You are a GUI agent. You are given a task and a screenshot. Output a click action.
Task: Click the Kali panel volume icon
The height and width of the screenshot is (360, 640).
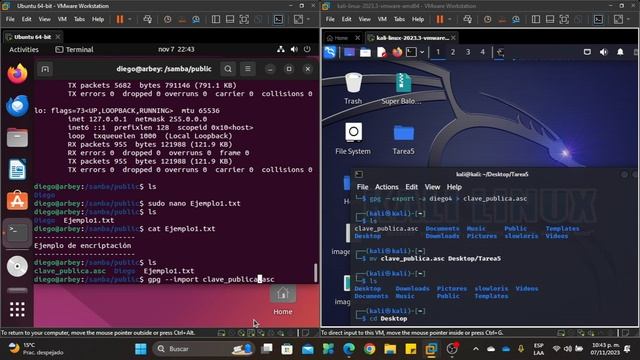(x=604, y=52)
